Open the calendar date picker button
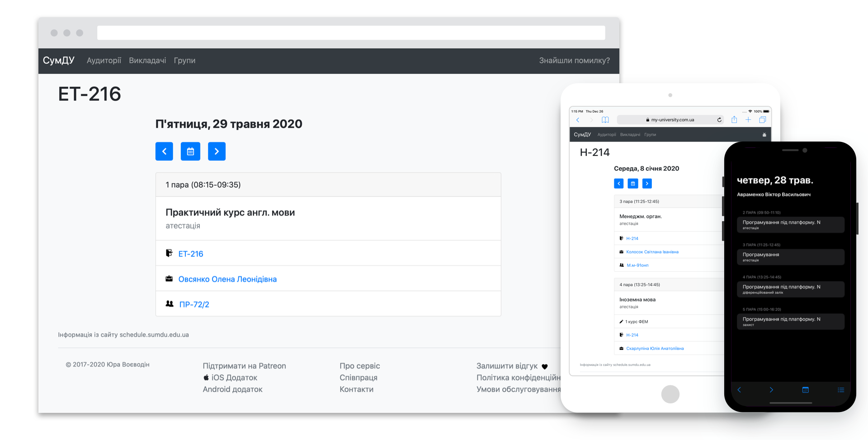Viewport: 868px width, 440px height. click(x=190, y=151)
